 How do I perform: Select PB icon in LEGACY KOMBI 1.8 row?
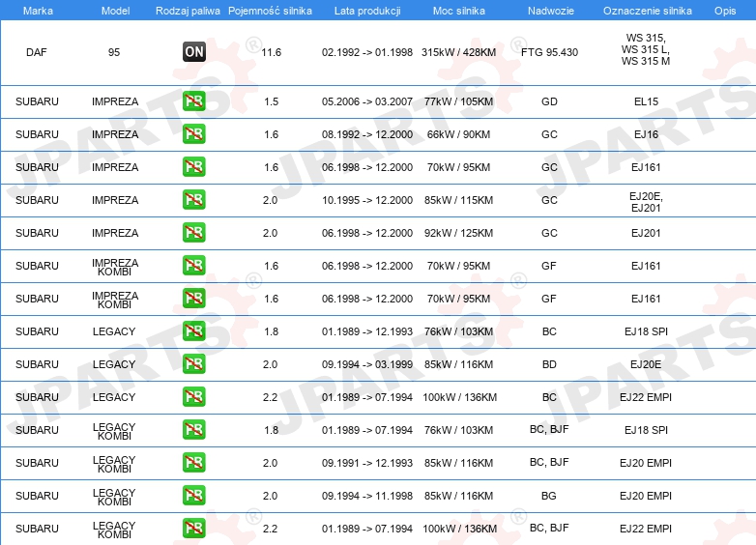(x=194, y=429)
